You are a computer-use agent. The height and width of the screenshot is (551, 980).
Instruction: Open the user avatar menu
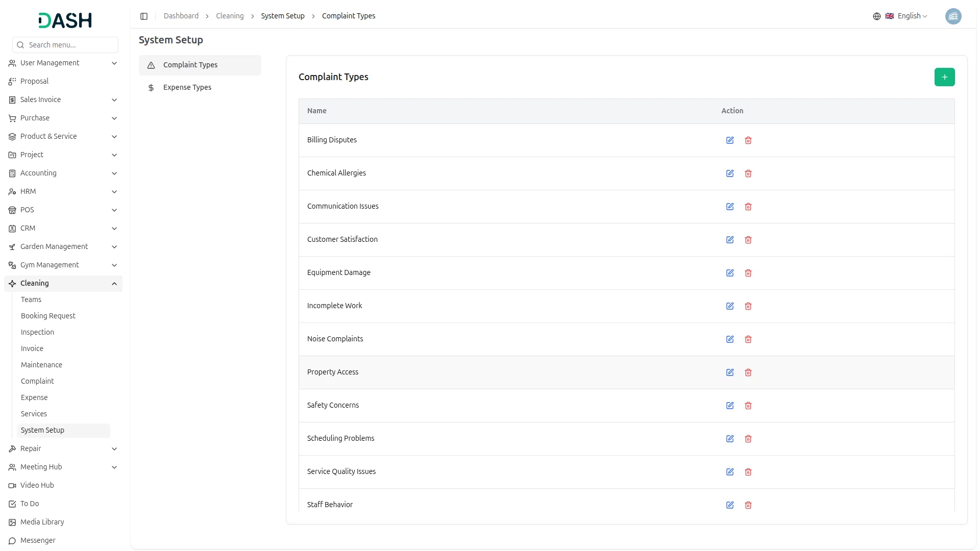pos(953,16)
